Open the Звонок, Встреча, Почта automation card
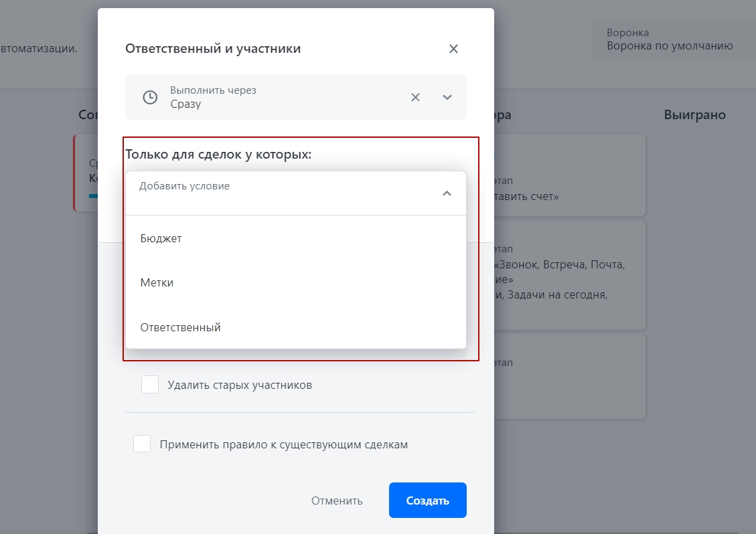Screen dimensions: 756x534 pyautogui.click(x=570, y=275)
